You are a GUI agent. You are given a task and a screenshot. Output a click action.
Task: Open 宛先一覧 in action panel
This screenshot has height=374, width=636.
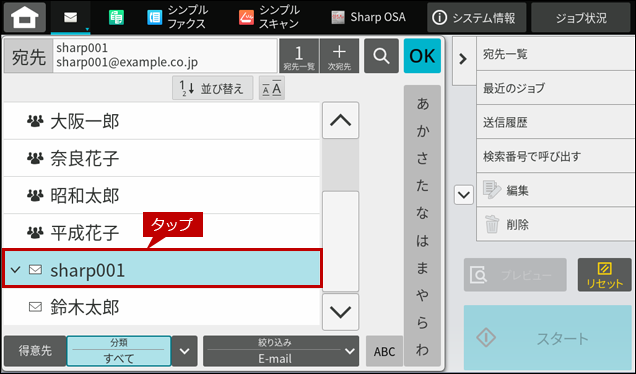[556, 54]
